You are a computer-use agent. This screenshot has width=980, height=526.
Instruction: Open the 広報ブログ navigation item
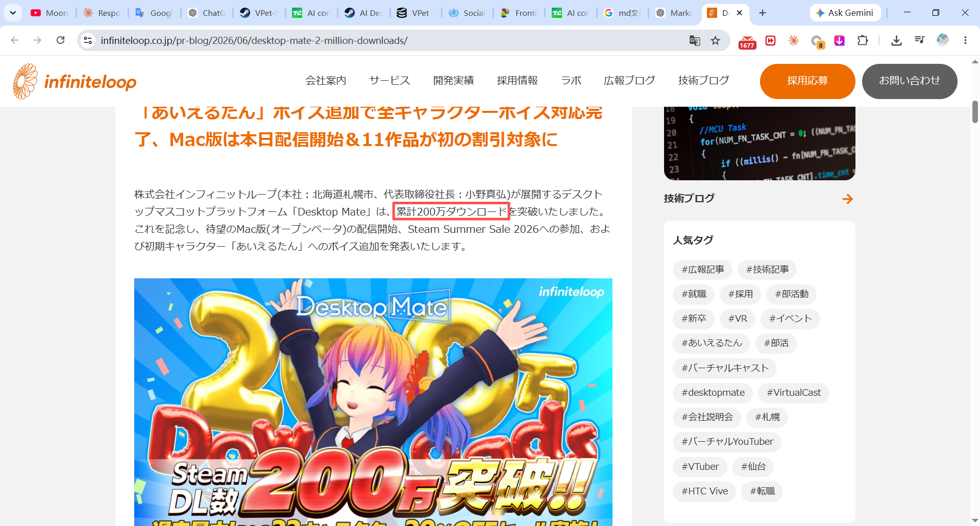coord(629,81)
